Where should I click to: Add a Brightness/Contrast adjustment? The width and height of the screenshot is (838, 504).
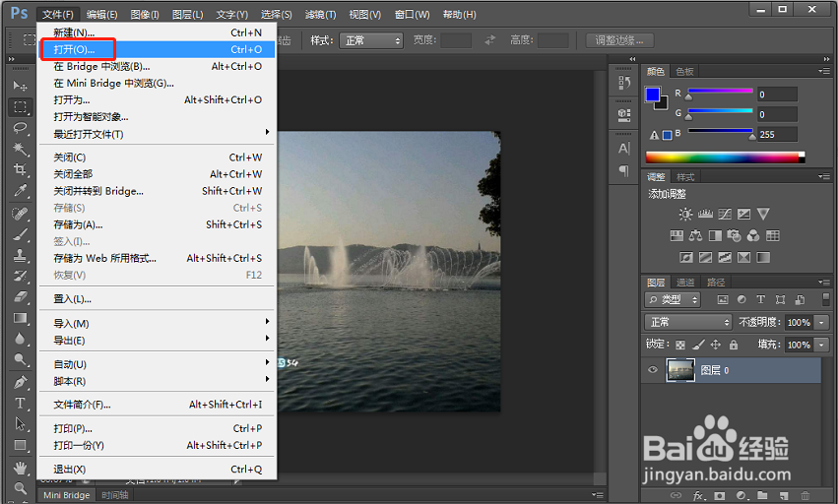[685, 215]
